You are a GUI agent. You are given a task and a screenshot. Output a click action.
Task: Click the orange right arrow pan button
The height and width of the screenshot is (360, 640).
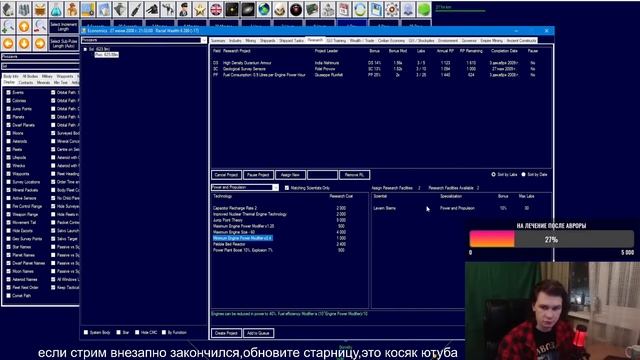(40, 43)
